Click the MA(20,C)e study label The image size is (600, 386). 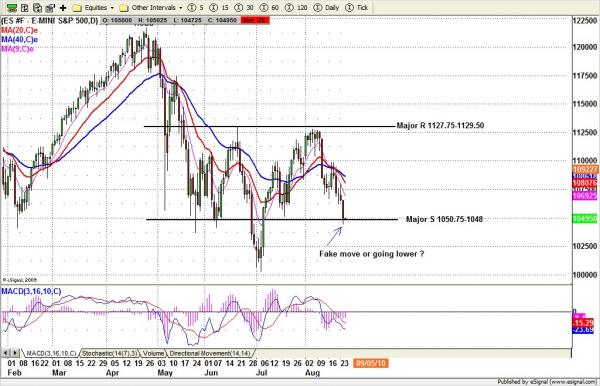[x=20, y=30]
